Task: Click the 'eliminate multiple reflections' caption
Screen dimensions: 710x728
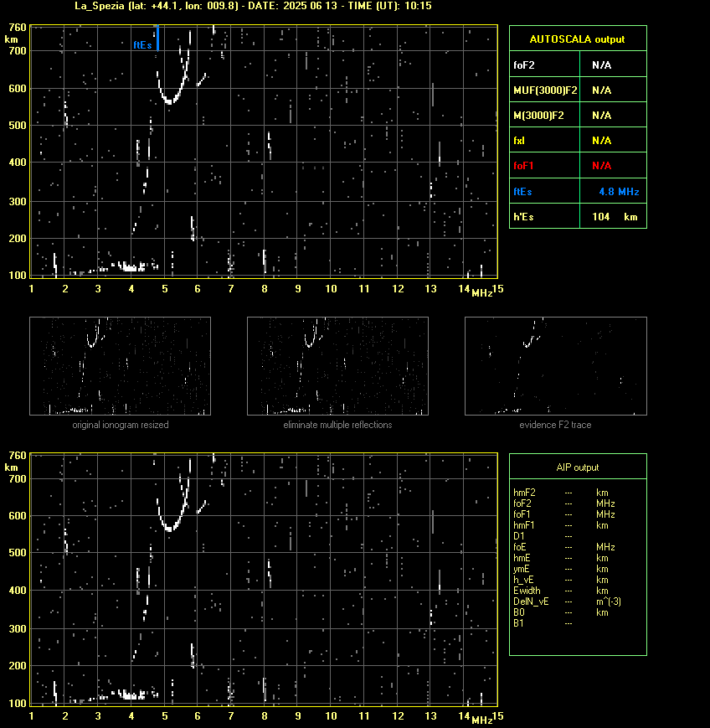Action: [337, 425]
